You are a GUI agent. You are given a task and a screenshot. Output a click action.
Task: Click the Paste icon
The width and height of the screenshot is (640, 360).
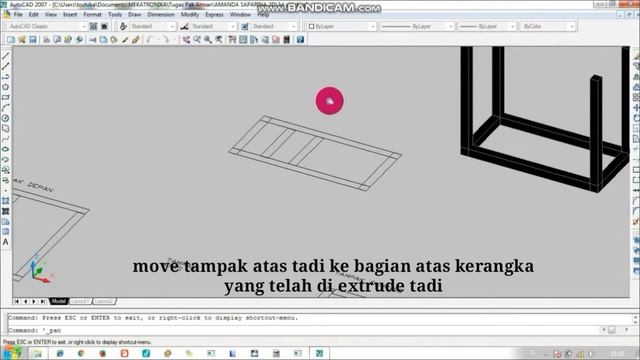click(x=114, y=40)
